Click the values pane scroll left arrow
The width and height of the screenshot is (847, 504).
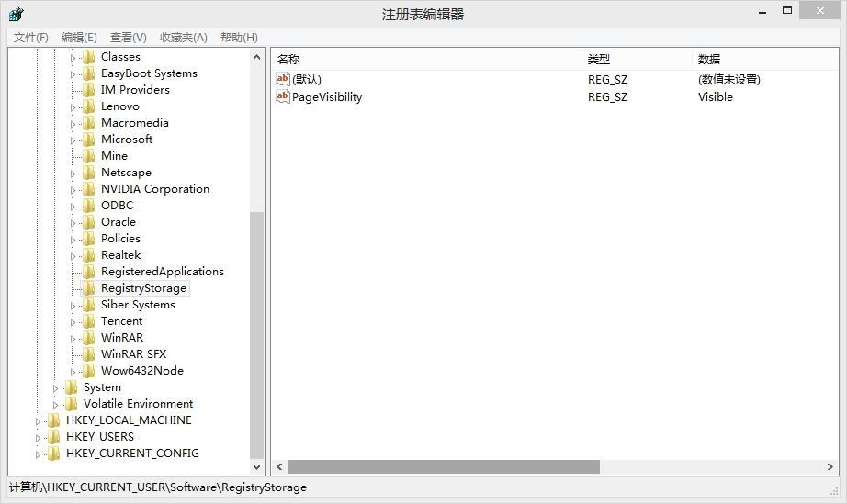pos(279,466)
